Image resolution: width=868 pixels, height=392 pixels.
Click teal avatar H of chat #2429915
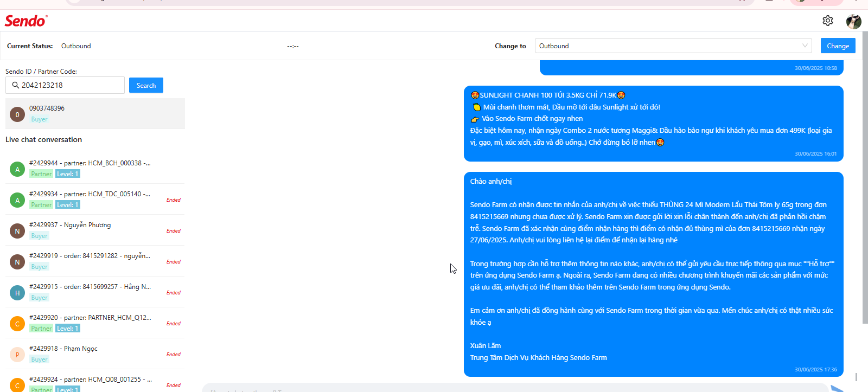tap(17, 293)
